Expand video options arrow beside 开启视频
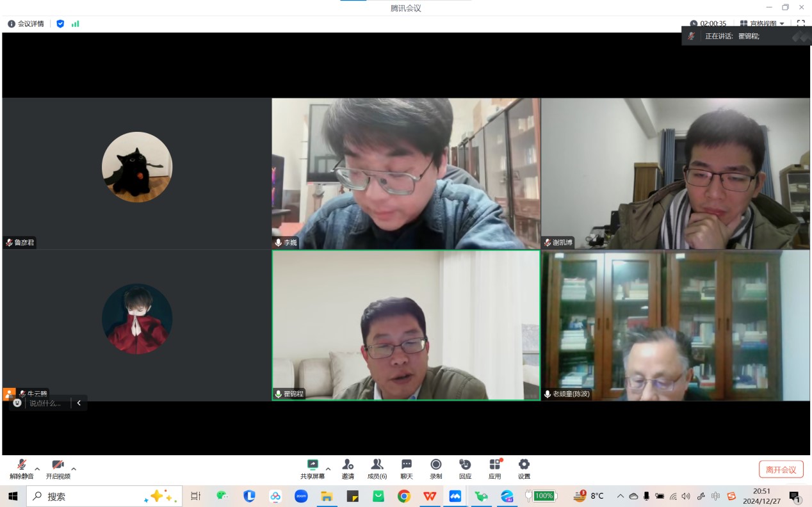812x507 pixels. [74, 469]
